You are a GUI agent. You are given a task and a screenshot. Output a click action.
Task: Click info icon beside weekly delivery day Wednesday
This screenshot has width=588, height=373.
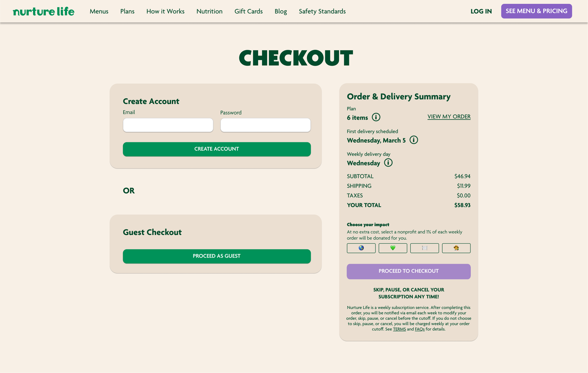388,163
